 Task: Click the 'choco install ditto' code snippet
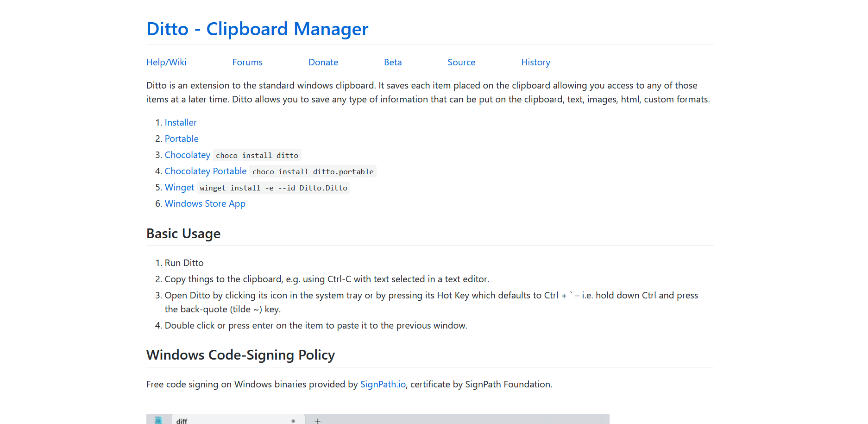point(257,155)
